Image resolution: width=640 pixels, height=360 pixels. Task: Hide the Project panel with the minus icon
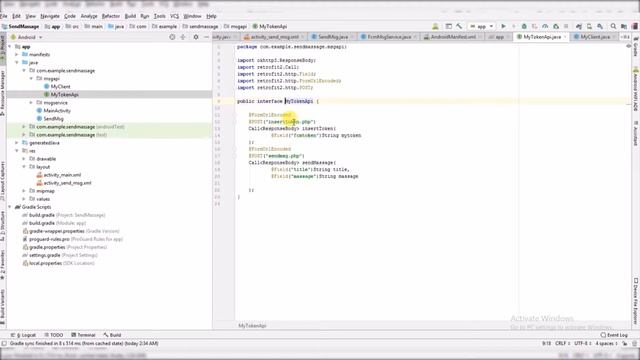pos(207,37)
